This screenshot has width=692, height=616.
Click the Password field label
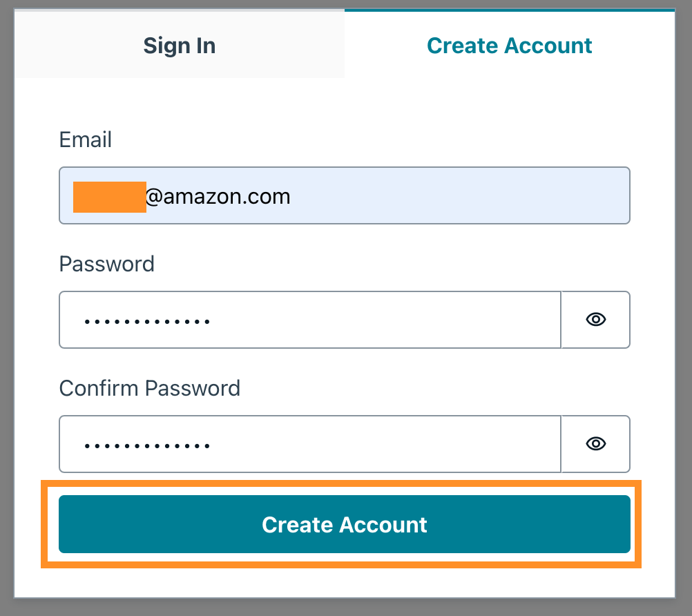(x=106, y=264)
